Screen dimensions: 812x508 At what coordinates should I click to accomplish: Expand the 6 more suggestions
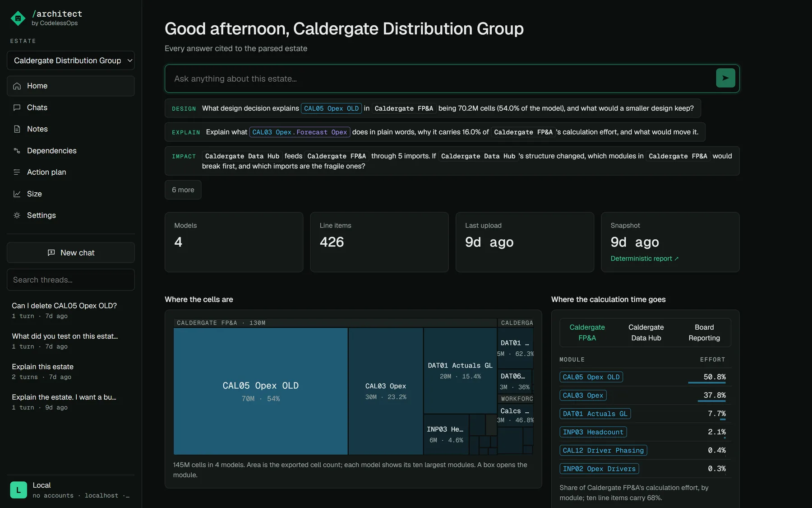point(183,190)
